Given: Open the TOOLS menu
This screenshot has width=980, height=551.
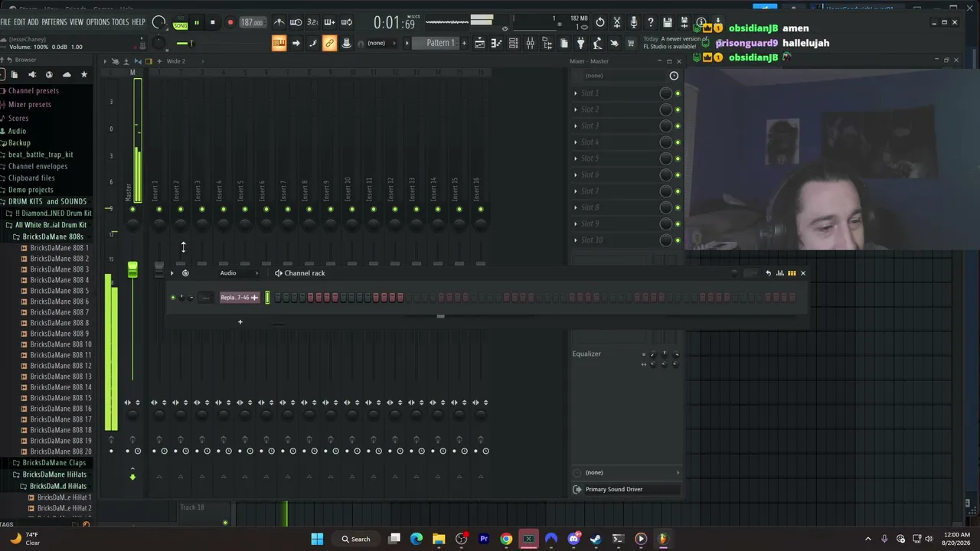Looking at the screenshot, I should 121,22.
